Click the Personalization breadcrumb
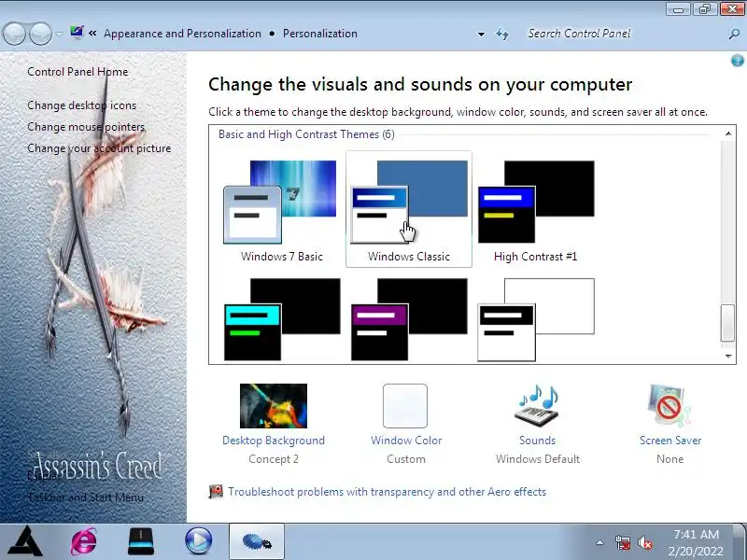This screenshot has height=560, width=747. coord(320,34)
